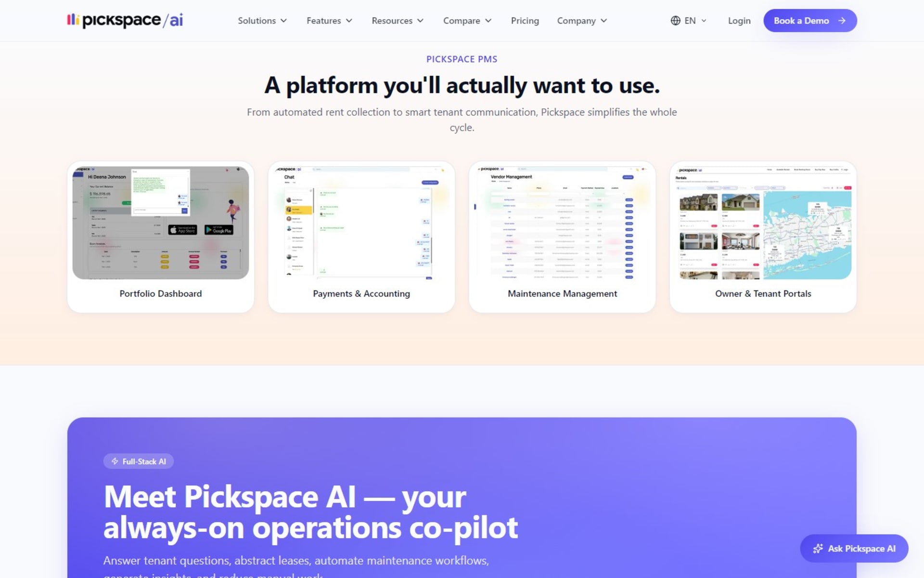Open the Payments & Accounting card title
Viewport: 924px width, 578px height.
(x=361, y=294)
